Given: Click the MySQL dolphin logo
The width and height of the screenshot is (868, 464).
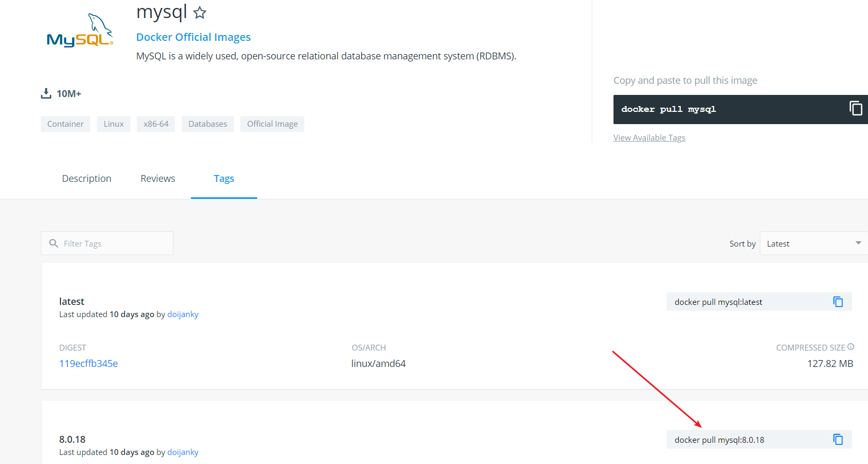Looking at the screenshot, I should (x=80, y=31).
